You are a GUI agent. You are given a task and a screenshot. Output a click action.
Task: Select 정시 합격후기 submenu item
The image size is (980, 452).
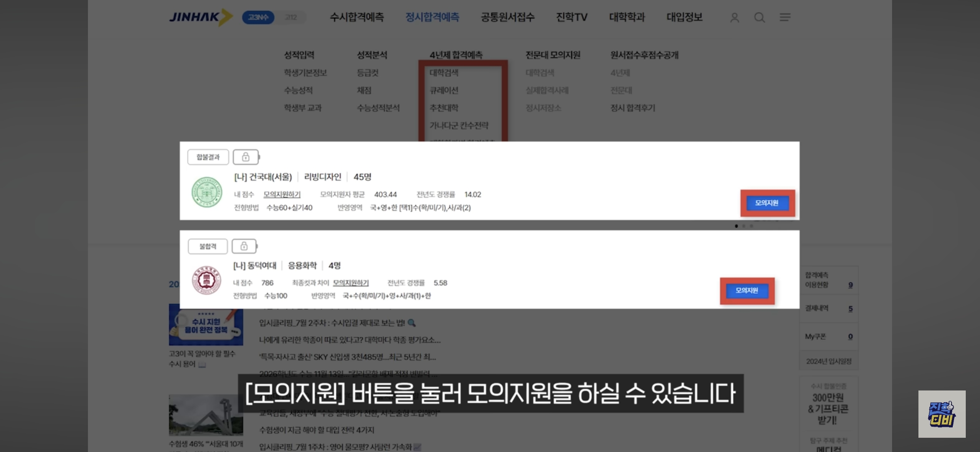tap(633, 108)
